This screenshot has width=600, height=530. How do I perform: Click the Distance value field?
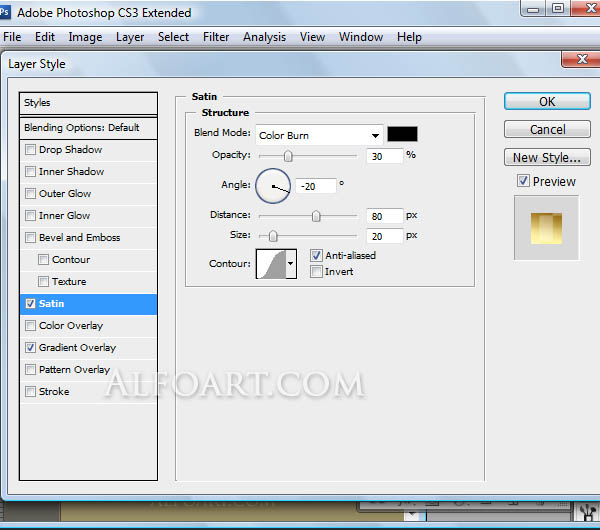pos(384,216)
